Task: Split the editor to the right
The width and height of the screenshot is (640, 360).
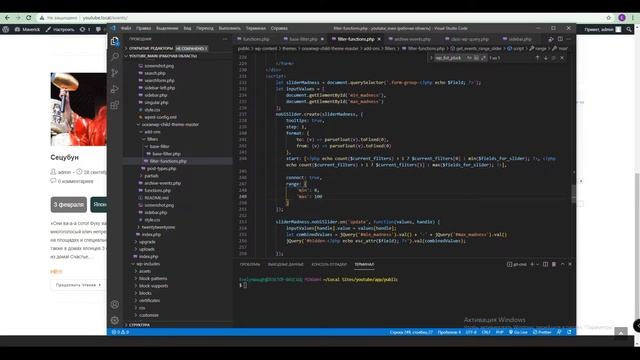Action: coord(560,39)
